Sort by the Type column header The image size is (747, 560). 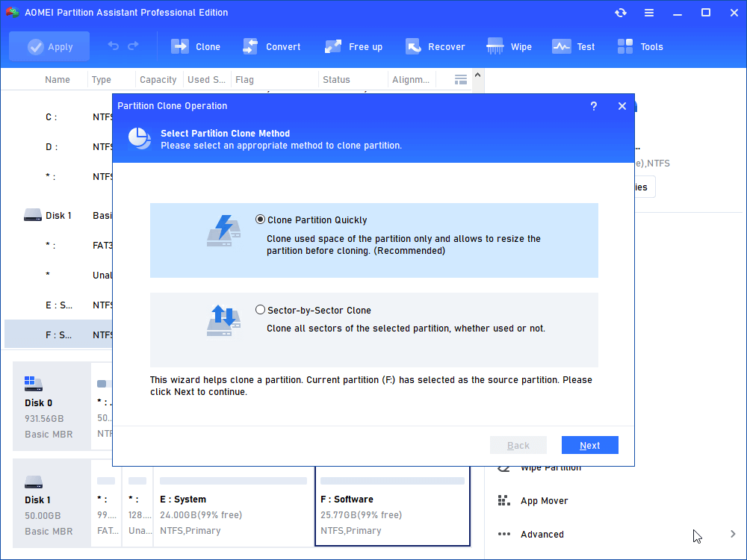pos(102,80)
